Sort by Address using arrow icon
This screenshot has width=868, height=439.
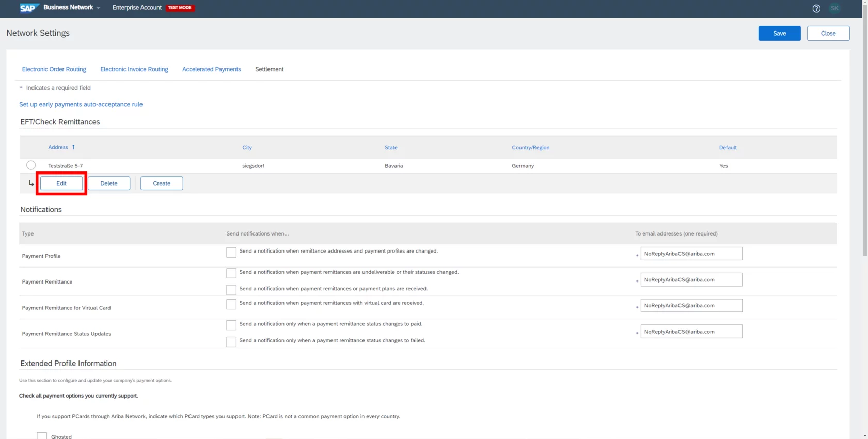point(73,147)
